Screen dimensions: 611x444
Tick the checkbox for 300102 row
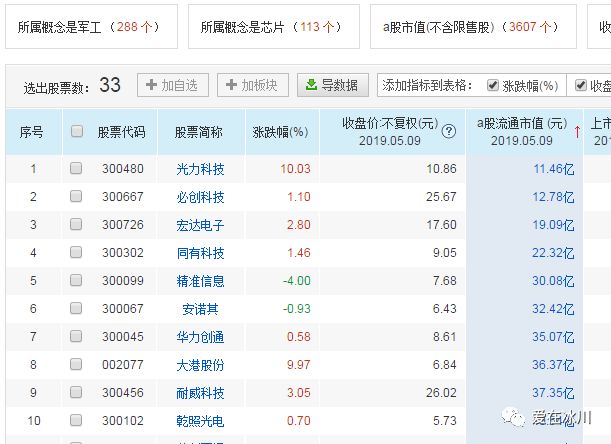click(x=76, y=420)
